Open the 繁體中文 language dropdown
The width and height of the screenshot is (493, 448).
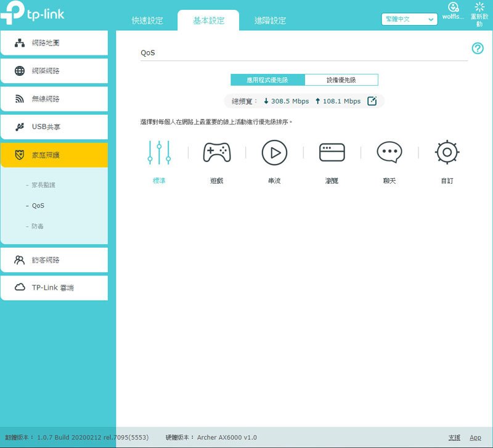[409, 19]
